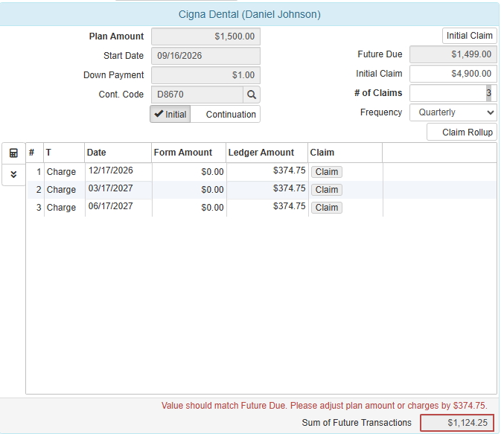Click Claim button for 06/17/2027 charge
This screenshot has width=504, height=434.
pyautogui.click(x=327, y=208)
